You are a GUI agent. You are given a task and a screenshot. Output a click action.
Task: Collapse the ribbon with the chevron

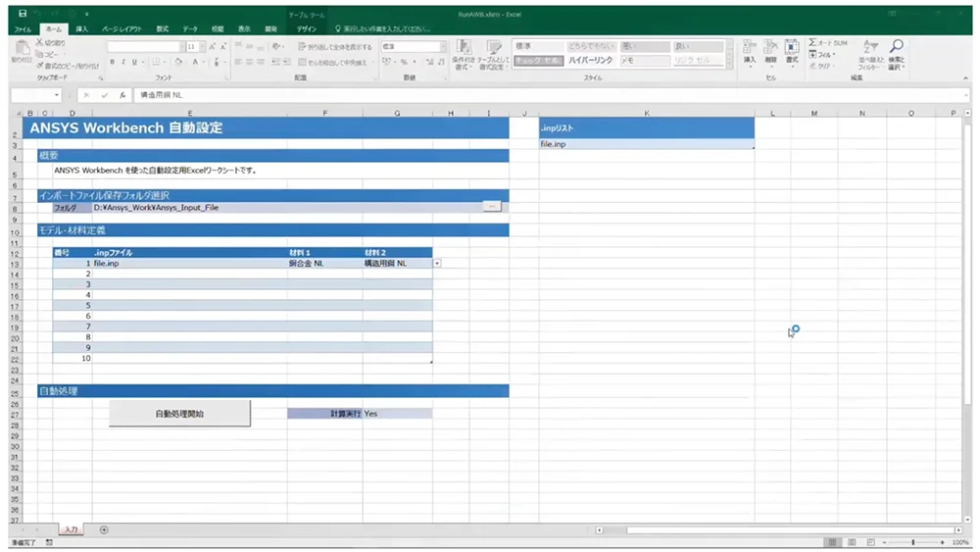coord(965,78)
